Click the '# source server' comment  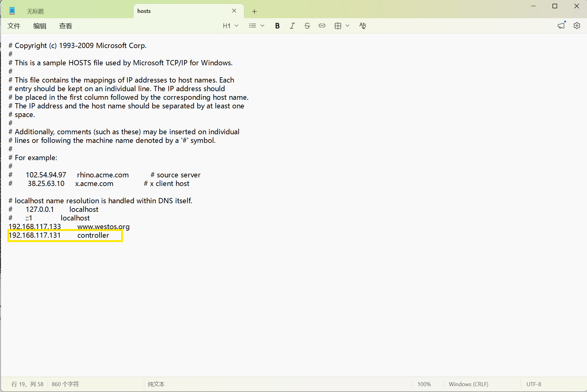[x=175, y=175]
